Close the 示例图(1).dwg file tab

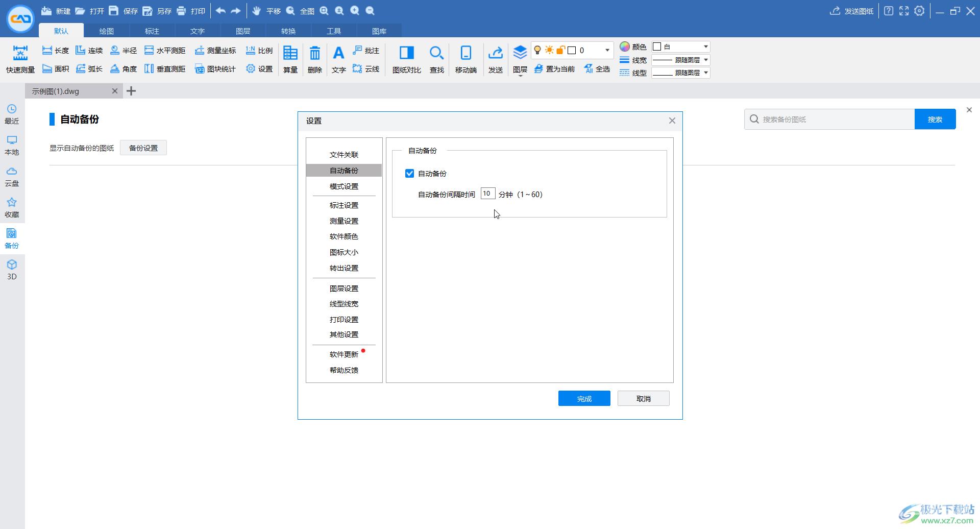coord(115,91)
